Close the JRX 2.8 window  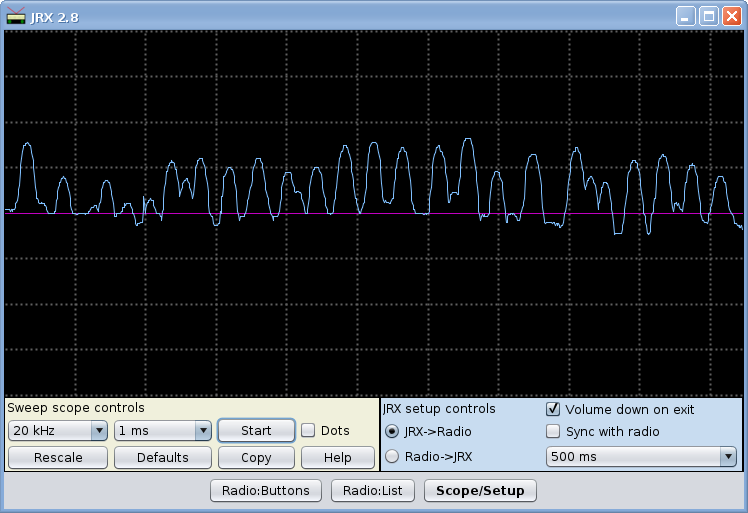pyautogui.click(x=731, y=16)
